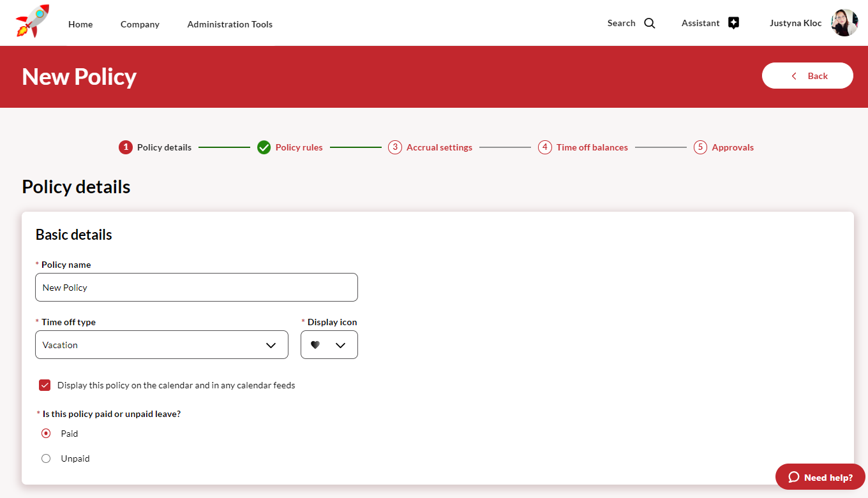The height and width of the screenshot is (498, 868).
Task: Click Justyna Kloc's profile avatar
Action: [x=844, y=23]
